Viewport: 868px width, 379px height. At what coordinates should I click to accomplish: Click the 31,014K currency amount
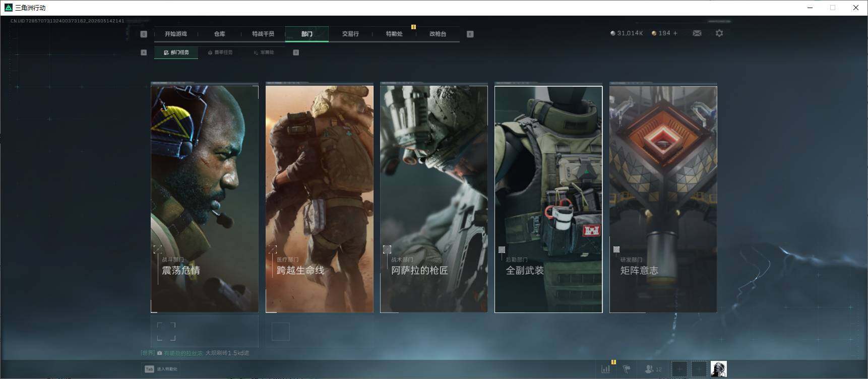[630, 33]
